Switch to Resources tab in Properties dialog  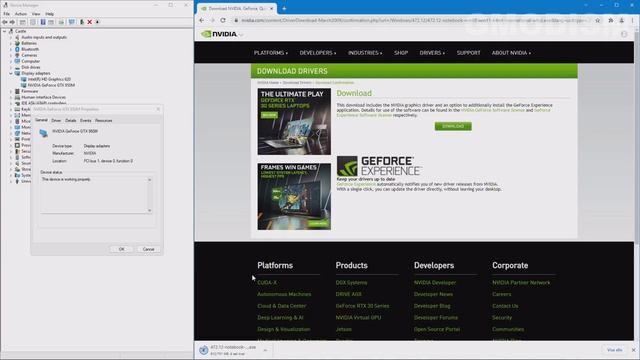click(104, 120)
